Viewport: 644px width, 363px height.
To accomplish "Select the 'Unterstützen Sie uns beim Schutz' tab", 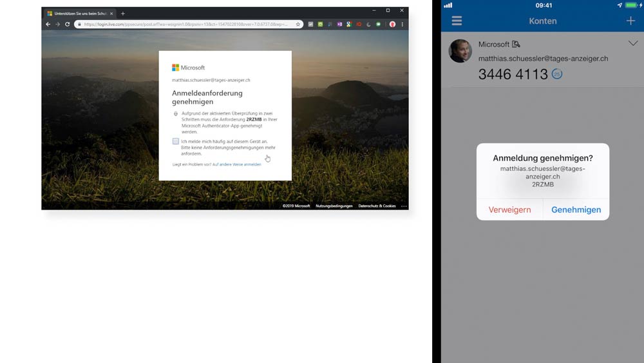I will click(80, 14).
